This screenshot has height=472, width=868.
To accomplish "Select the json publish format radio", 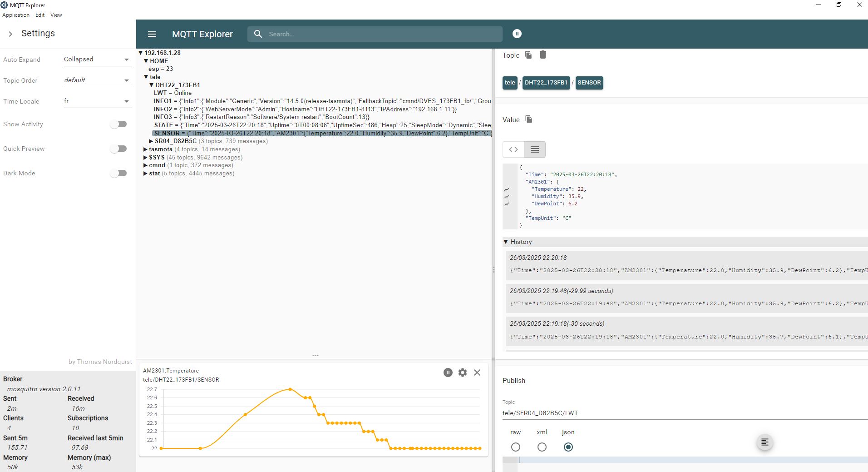I will [568, 447].
